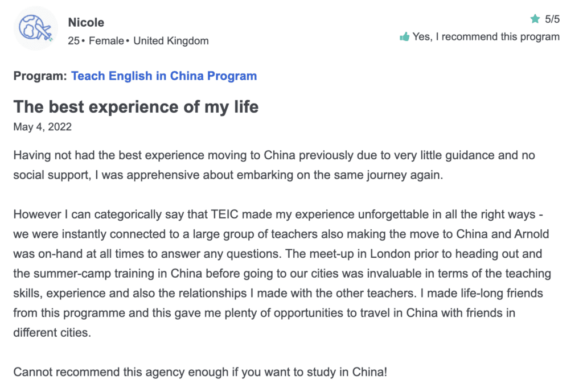
Task: Click Nicole's globe airplane avatar
Action: (x=36, y=28)
